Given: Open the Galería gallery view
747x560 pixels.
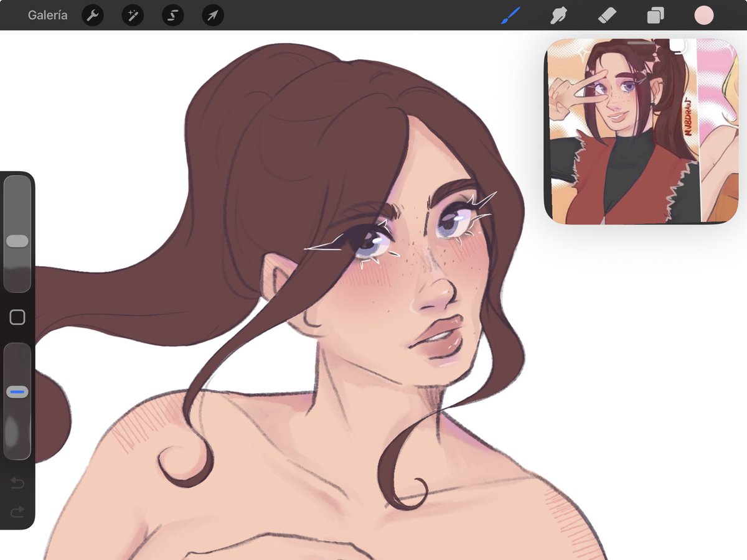Looking at the screenshot, I should click(x=48, y=15).
